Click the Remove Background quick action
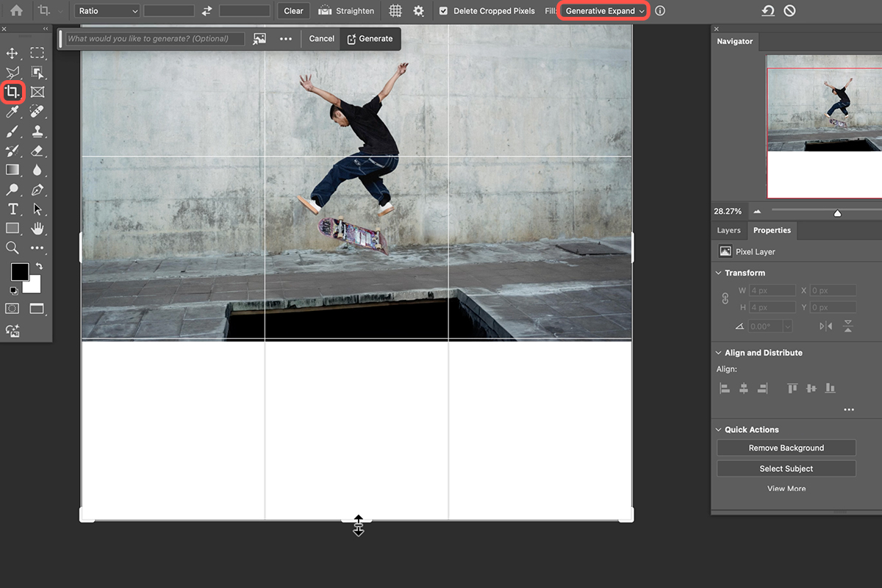882x588 pixels. pos(786,447)
